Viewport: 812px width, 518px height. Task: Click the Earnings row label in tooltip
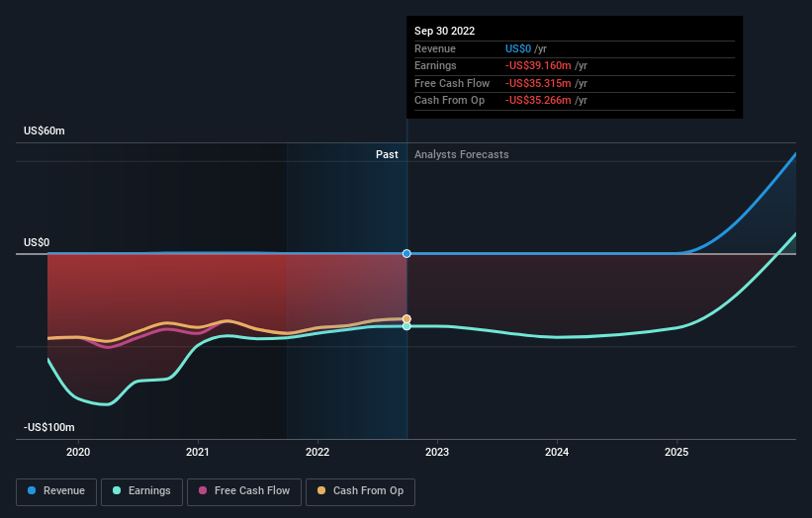tap(435, 65)
